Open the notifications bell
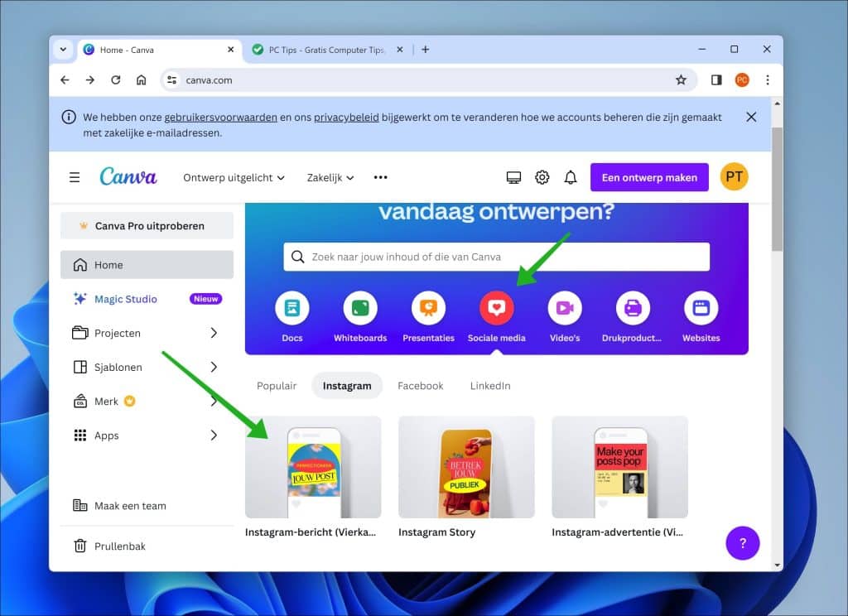This screenshot has height=616, width=848. click(x=571, y=177)
